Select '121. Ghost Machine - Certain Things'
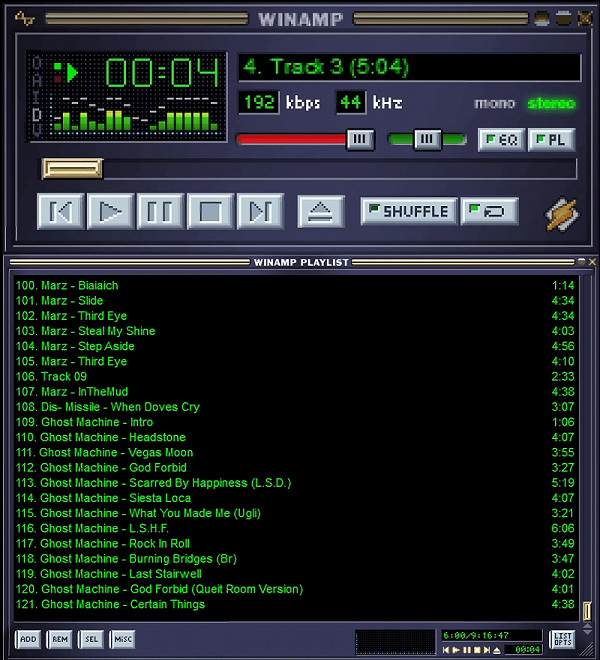This screenshot has height=660, width=600. click(295, 604)
